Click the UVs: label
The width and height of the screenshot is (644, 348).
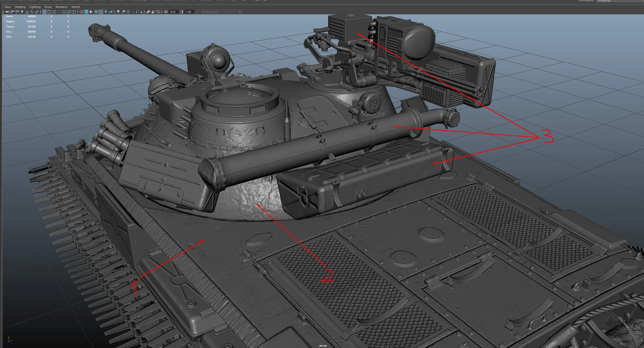point(9,37)
